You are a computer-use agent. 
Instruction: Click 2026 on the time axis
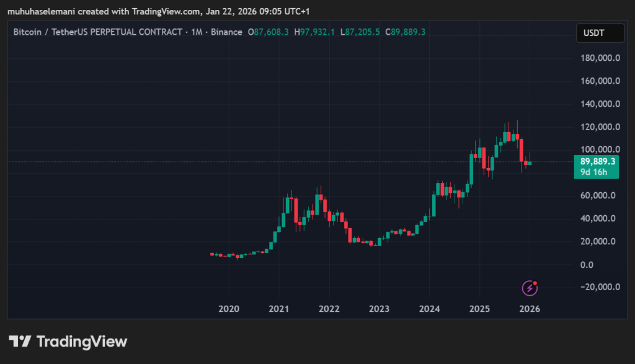coord(530,308)
